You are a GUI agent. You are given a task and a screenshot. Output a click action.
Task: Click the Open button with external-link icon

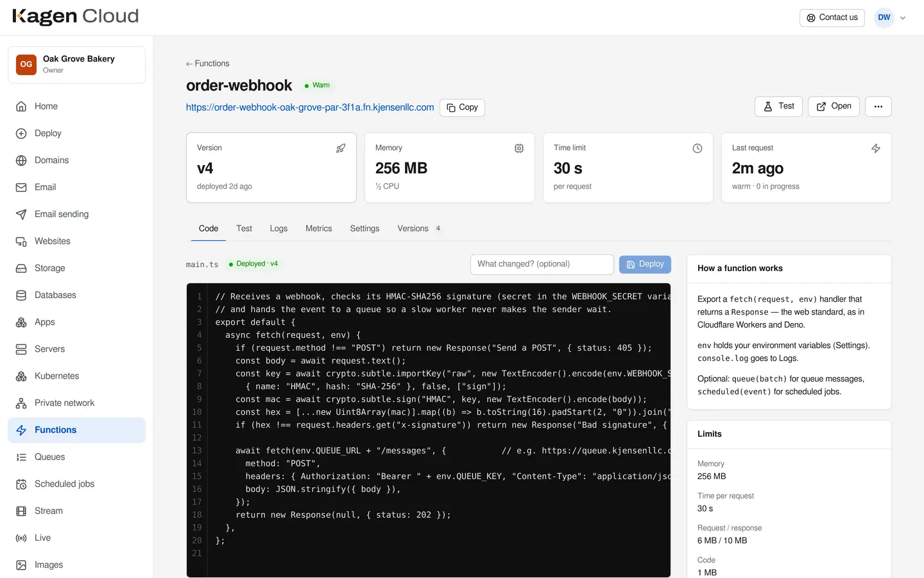click(x=834, y=107)
